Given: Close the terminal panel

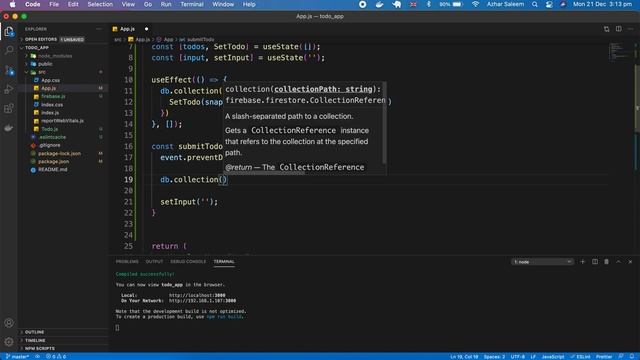Looking at the screenshot, I should [630, 262].
